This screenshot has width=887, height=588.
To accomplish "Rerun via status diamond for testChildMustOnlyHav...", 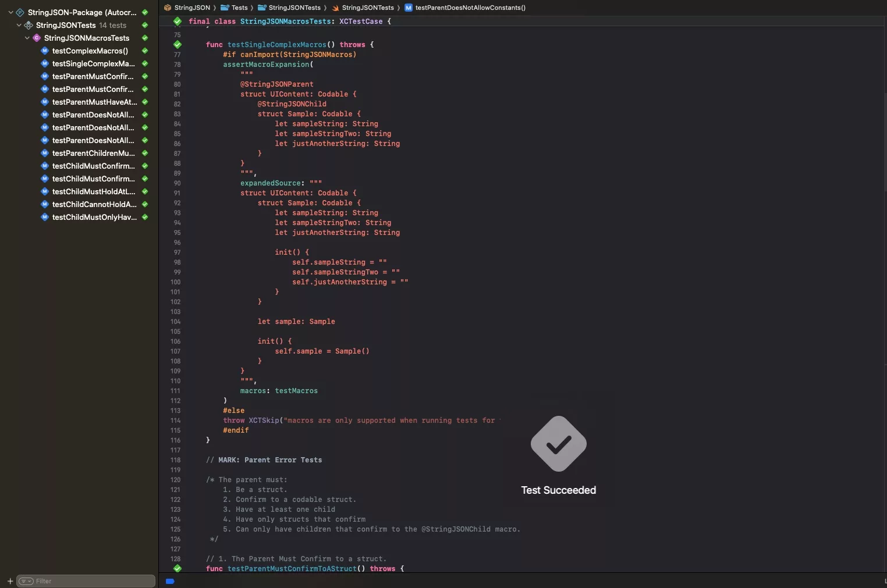I will point(145,217).
